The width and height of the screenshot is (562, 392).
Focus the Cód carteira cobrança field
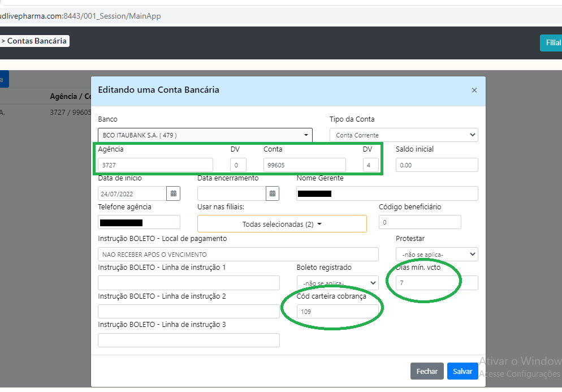pyautogui.click(x=338, y=312)
